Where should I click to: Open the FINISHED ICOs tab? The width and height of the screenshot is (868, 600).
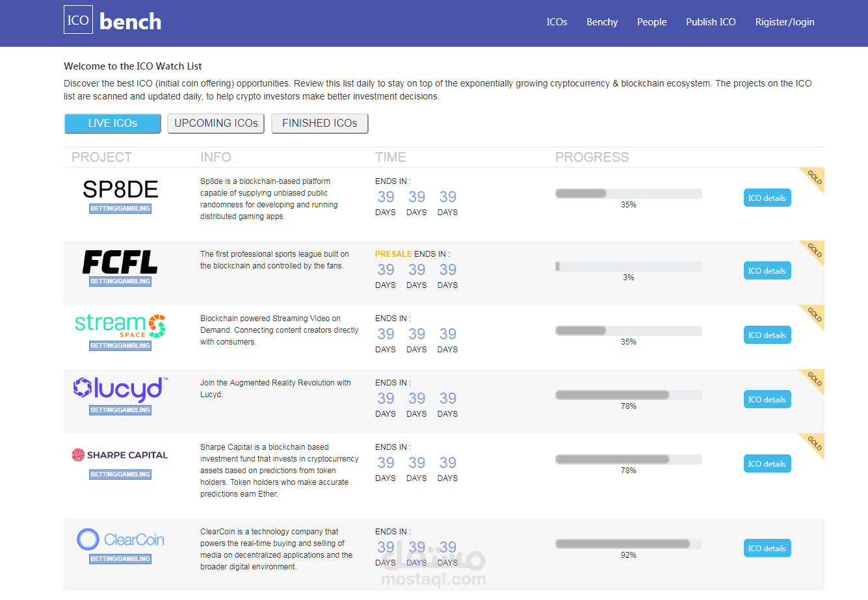319,123
